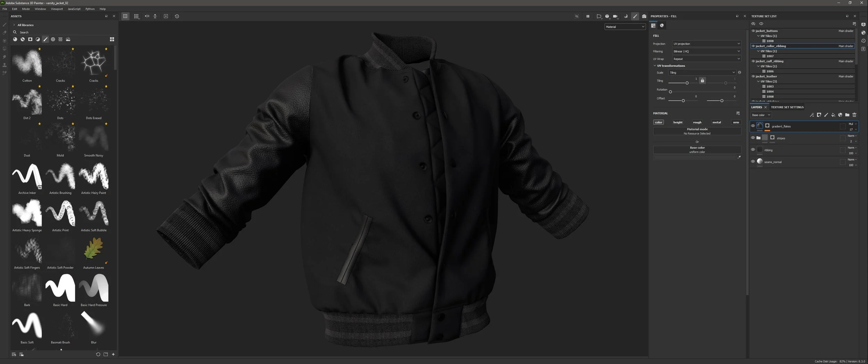Screen dimensions: 868x364
Task: Toggle tiling lock icon in UV transformations
Action: tap(702, 80)
